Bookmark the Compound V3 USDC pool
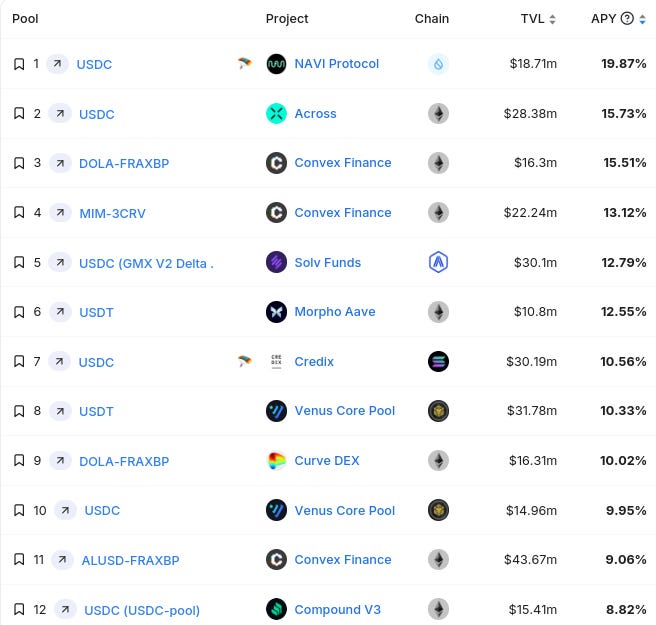This screenshot has height=625, width=656. pos(19,610)
